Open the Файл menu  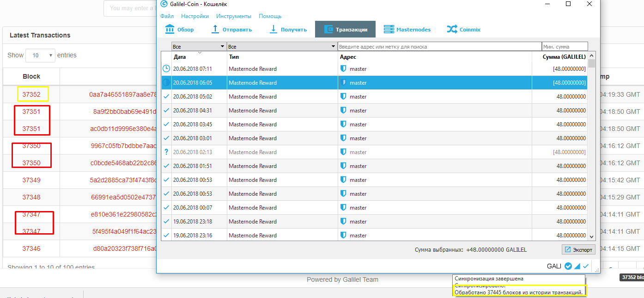167,16
